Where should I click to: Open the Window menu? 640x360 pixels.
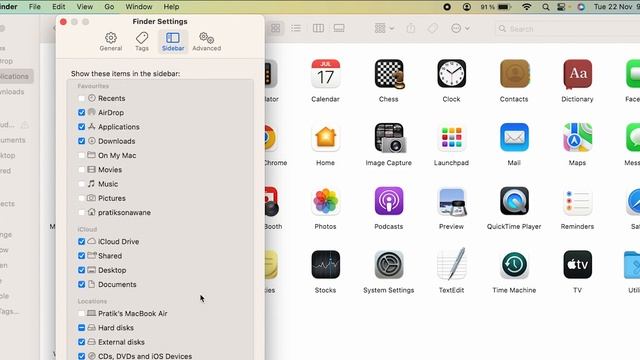click(x=139, y=7)
